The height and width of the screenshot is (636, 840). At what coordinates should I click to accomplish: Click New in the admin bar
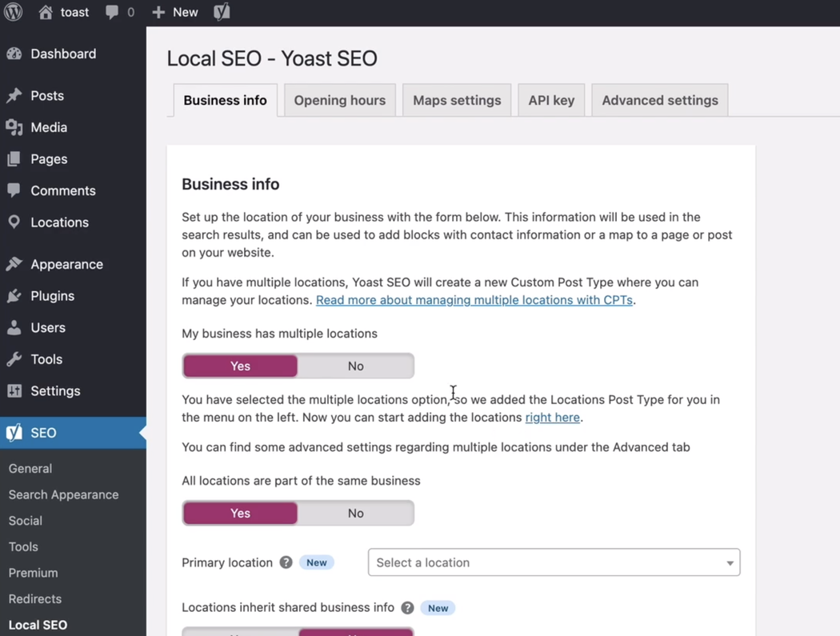[x=185, y=12]
